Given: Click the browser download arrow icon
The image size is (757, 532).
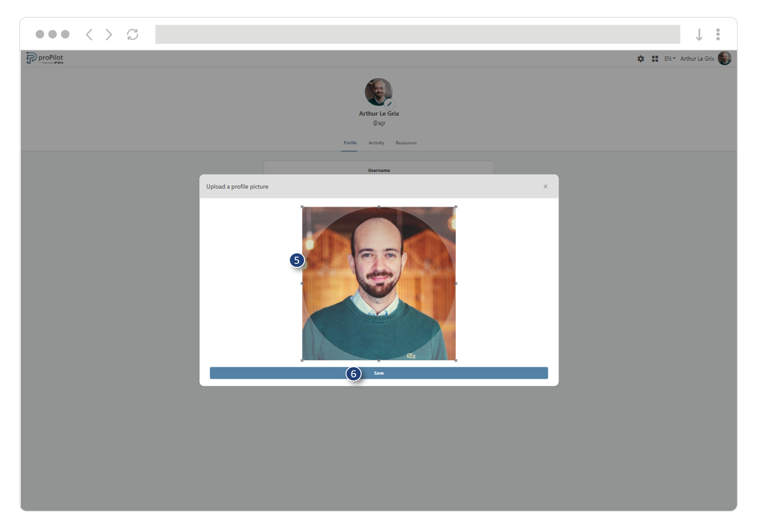Looking at the screenshot, I should pyautogui.click(x=699, y=34).
